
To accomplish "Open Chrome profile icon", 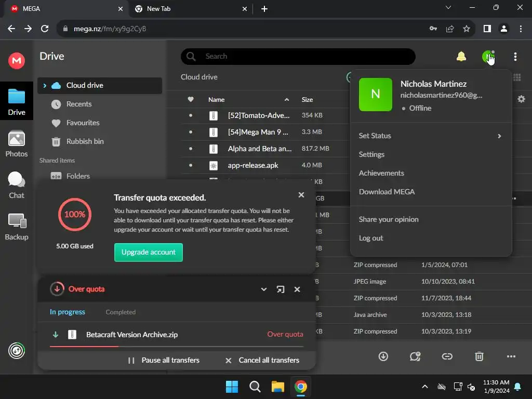I will pos(504,29).
